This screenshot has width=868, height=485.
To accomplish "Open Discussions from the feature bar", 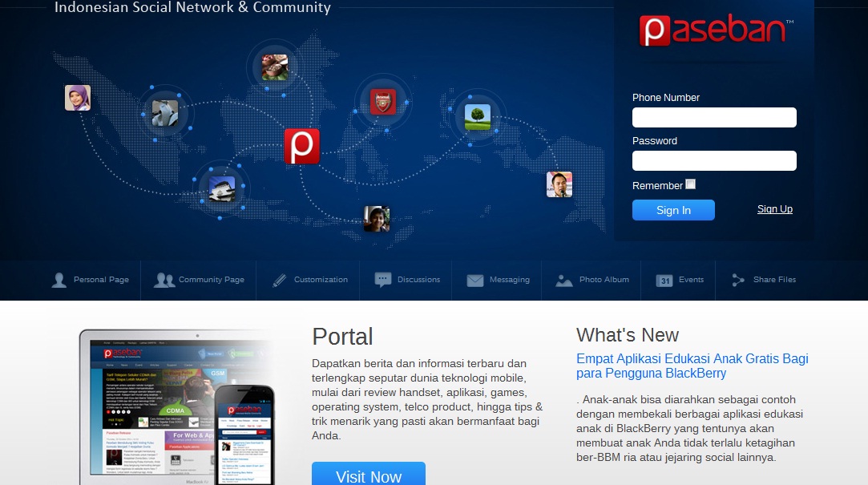I will (x=407, y=280).
